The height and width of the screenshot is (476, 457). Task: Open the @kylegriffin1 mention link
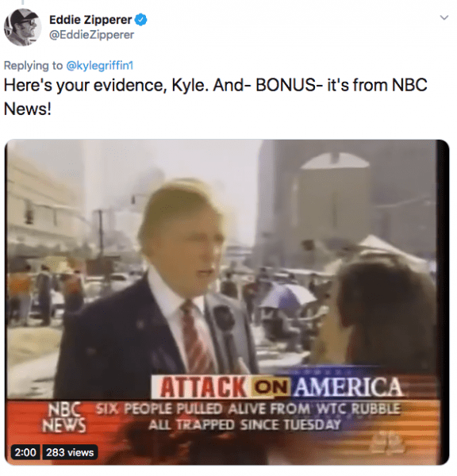pyautogui.click(x=100, y=65)
